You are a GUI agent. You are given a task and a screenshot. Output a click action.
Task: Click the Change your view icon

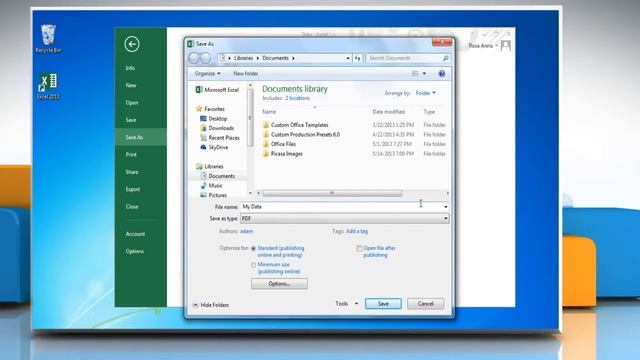point(415,73)
